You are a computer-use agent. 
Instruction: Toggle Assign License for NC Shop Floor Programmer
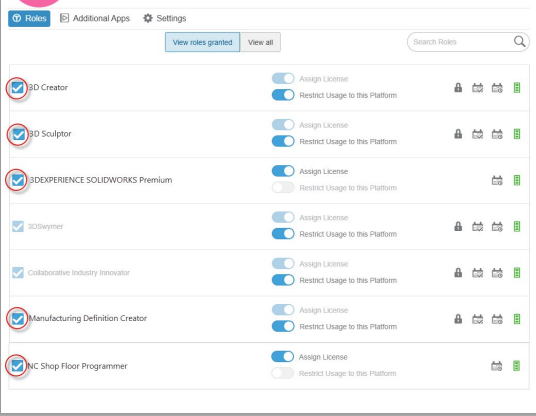point(282,357)
